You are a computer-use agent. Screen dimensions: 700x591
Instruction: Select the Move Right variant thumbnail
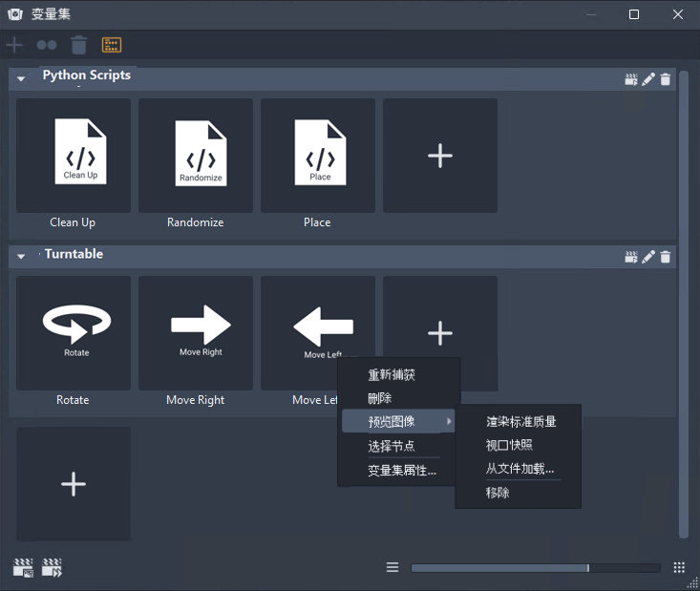pos(196,333)
